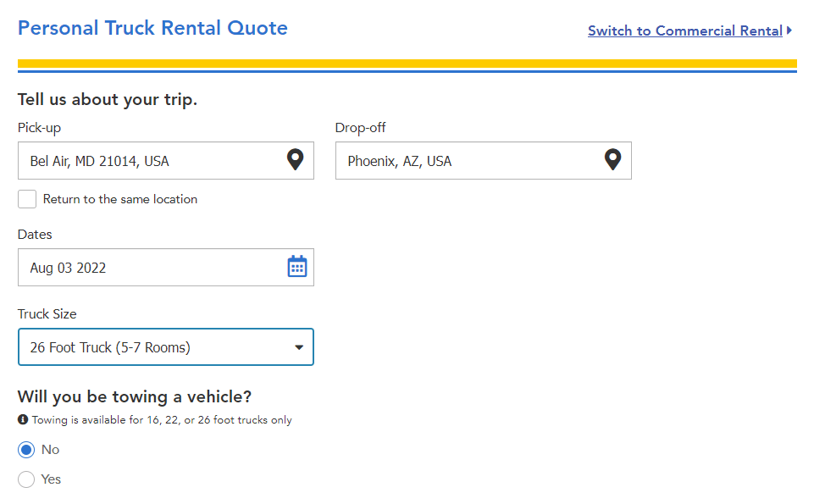Follow the Switch to Commercial Rental link

point(684,30)
